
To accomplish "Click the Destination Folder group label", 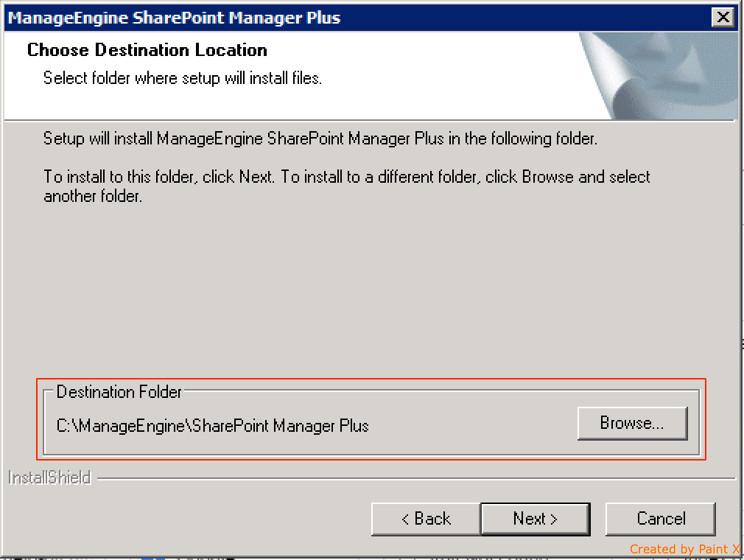I will click(119, 392).
